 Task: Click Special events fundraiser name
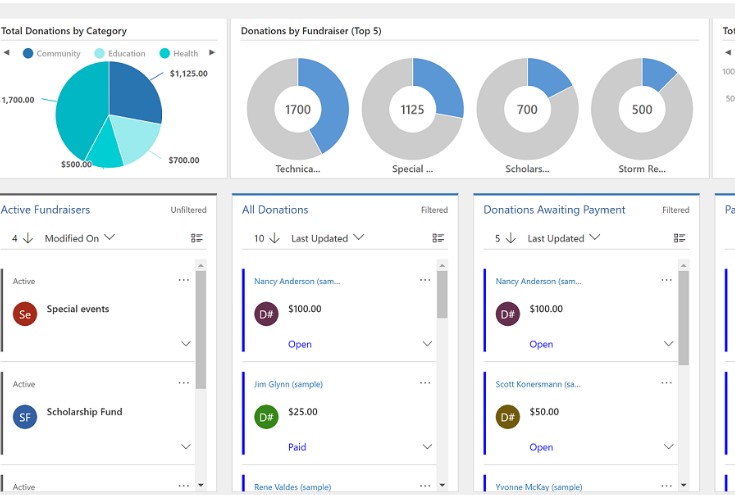point(78,309)
